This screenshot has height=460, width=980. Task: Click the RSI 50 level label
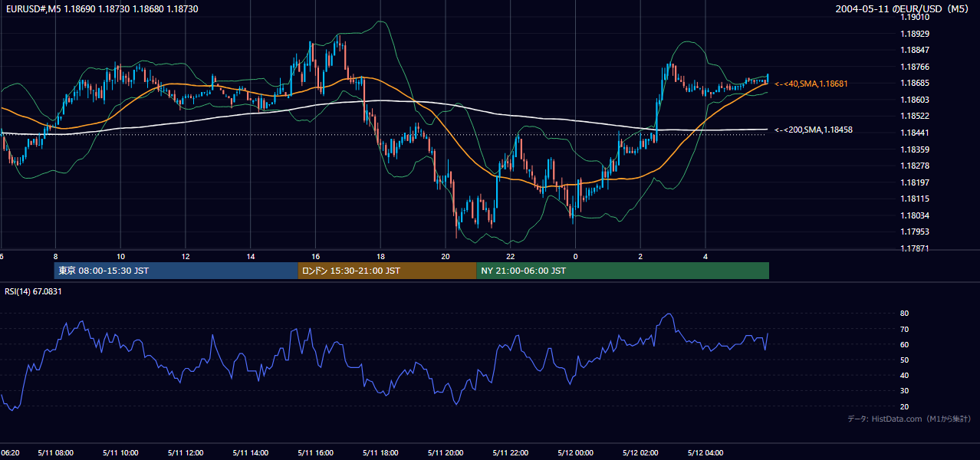pyautogui.click(x=904, y=360)
